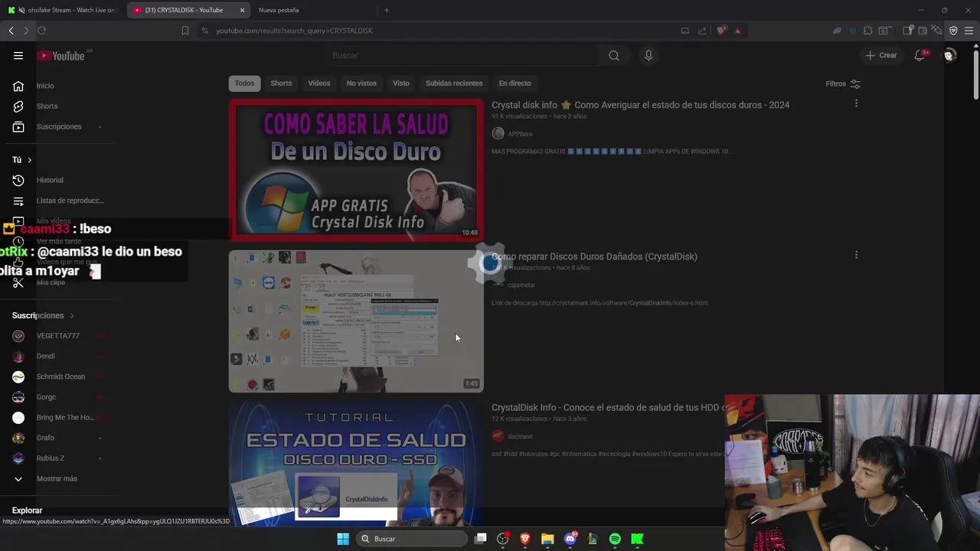Visit cajametal channel
The height and width of the screenshot is (551, 980).
pos(521,285)
